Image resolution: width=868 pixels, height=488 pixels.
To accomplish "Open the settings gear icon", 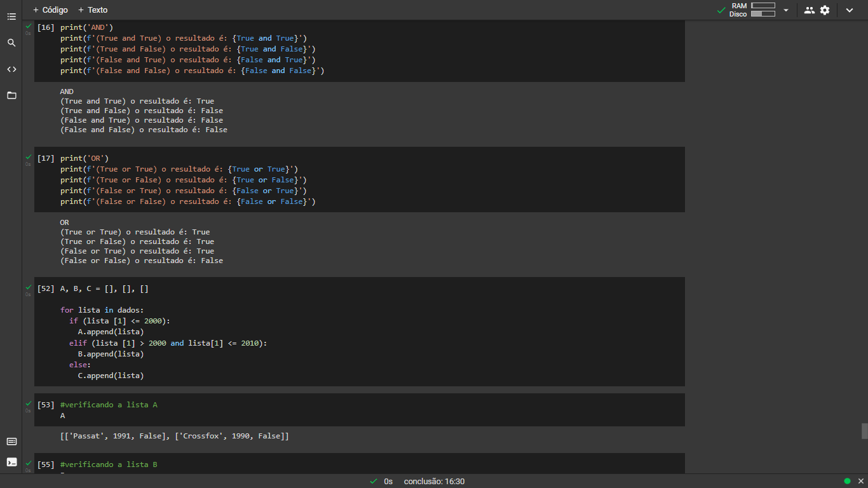I will click(x=825, y=10).
